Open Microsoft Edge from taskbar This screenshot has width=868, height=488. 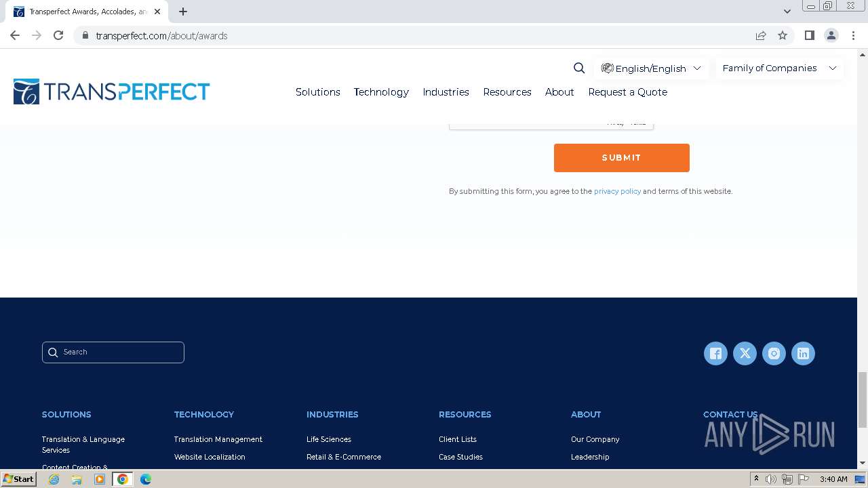pos(146,479)
